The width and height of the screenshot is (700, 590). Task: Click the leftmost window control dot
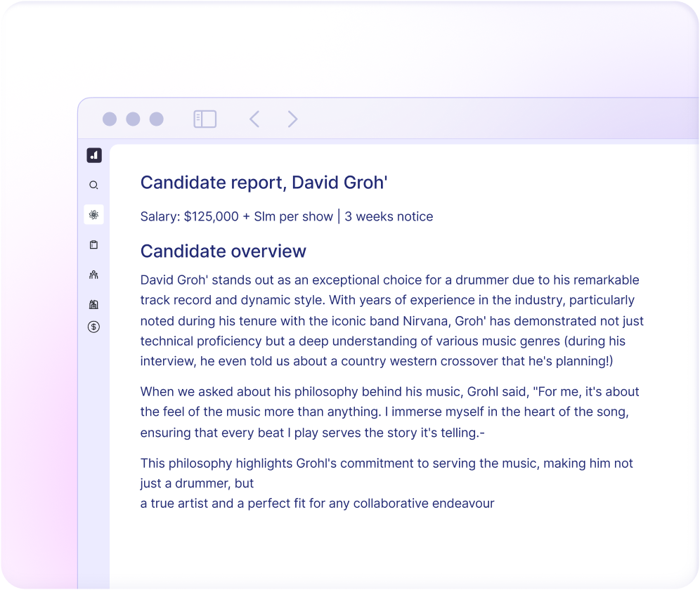(x=110, y=119)
